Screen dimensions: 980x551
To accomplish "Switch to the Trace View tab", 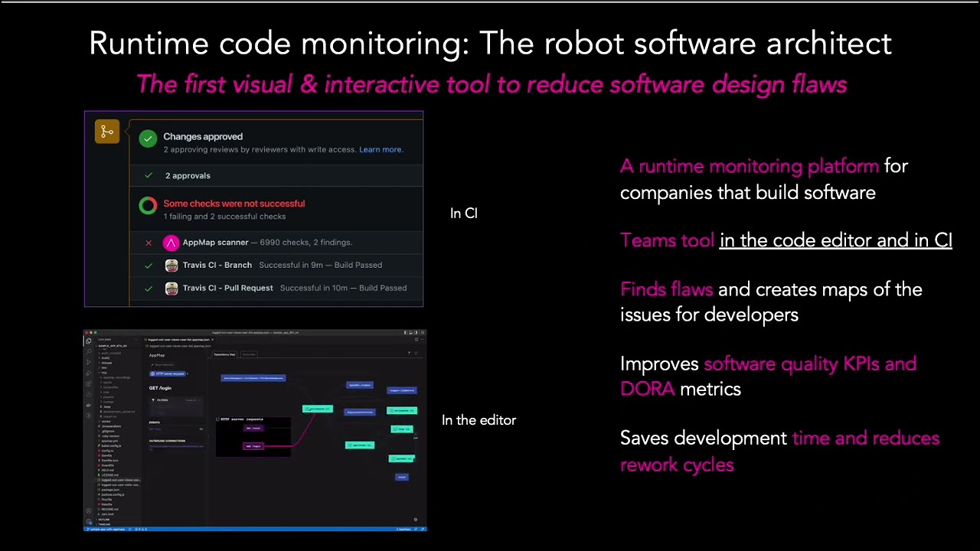I will [x=249, y=354].
